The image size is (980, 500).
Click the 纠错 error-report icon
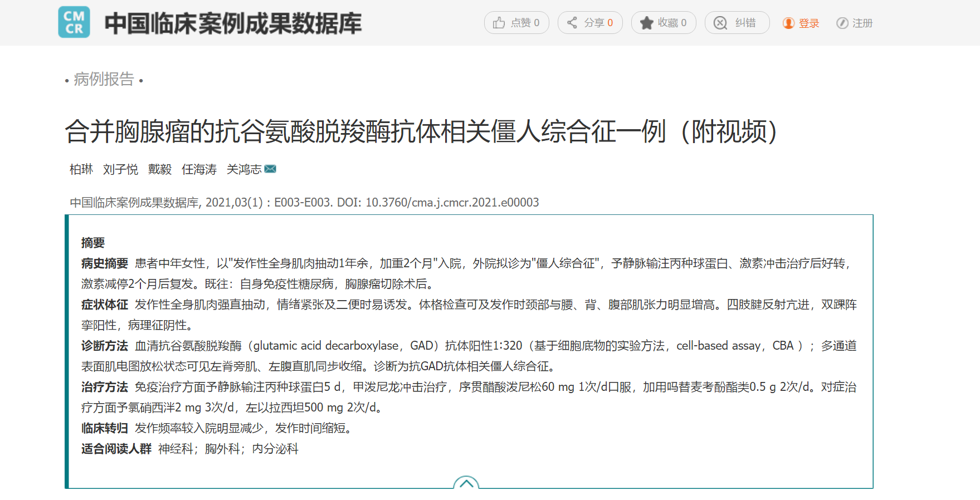coord(720,23)
